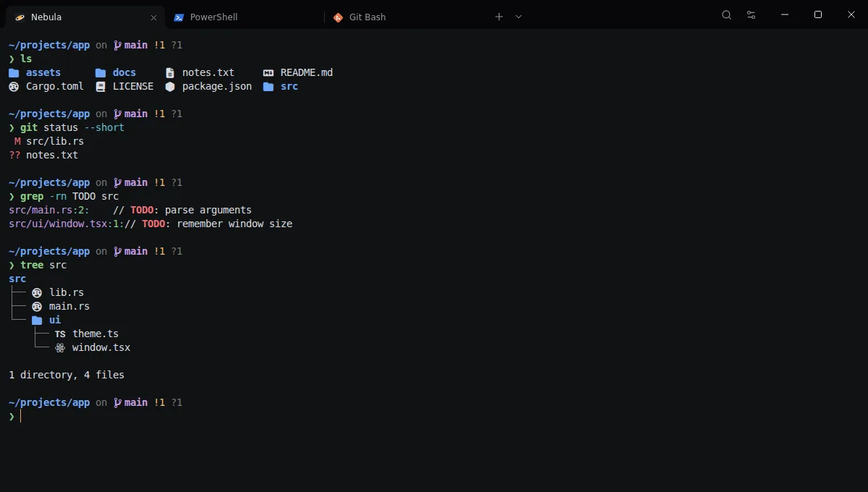868x492 pixels.
Task: Click the git branch icon on the last prompt
Action: pos(118,402)
